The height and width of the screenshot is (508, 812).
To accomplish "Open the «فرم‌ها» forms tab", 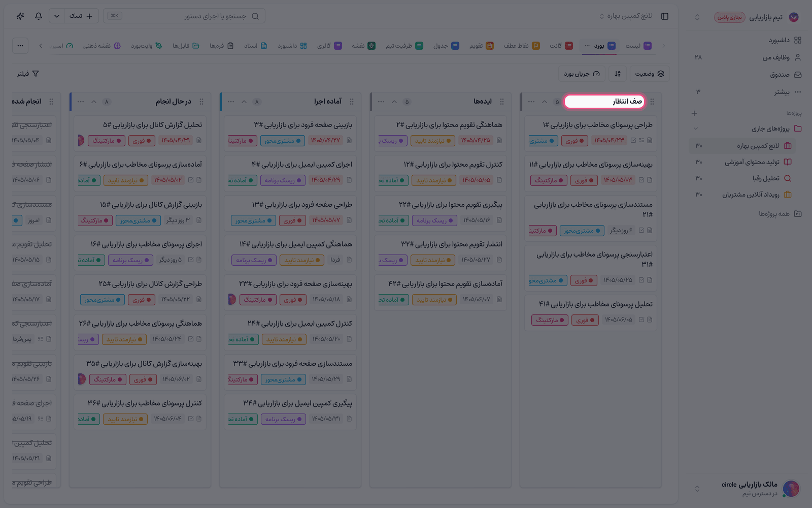I will pos(221,46).
